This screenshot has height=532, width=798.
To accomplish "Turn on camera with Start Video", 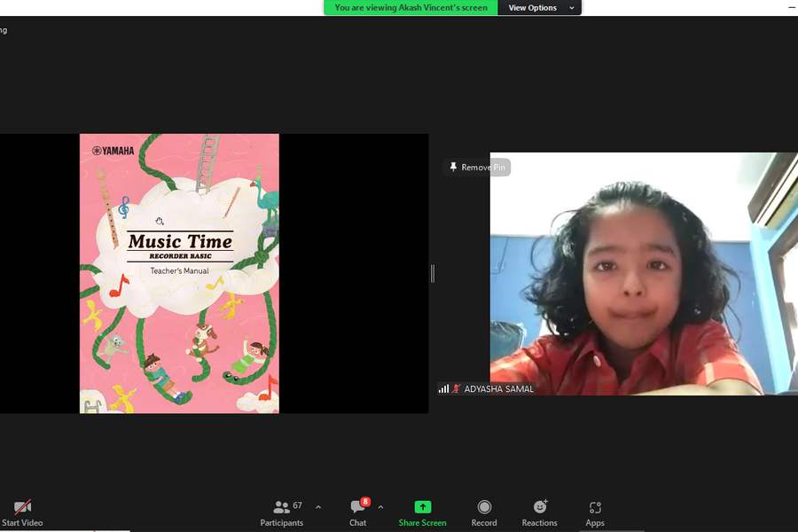I will coord(22,512).
